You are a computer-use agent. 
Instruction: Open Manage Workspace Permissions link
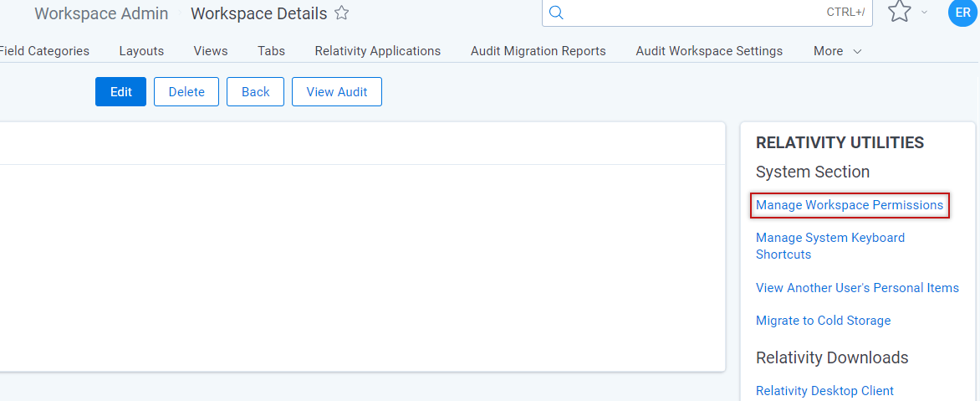tap(850, 205)
